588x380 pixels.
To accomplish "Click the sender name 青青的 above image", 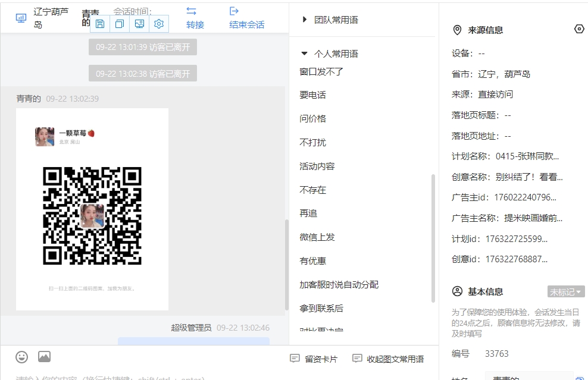I will tap(29, 99).
